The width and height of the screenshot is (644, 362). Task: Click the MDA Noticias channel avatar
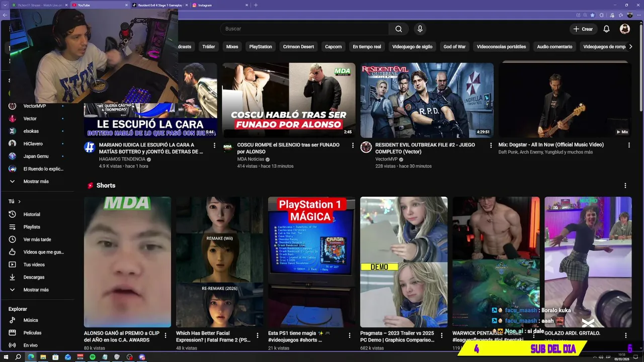[x=227, y=147]
